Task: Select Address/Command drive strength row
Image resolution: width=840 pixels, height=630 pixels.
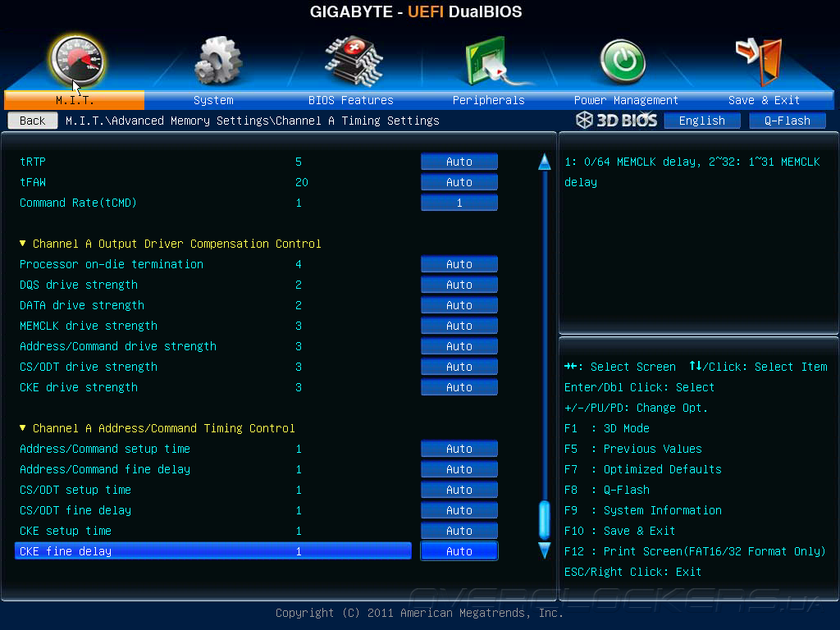Action: tap(213, 346)
